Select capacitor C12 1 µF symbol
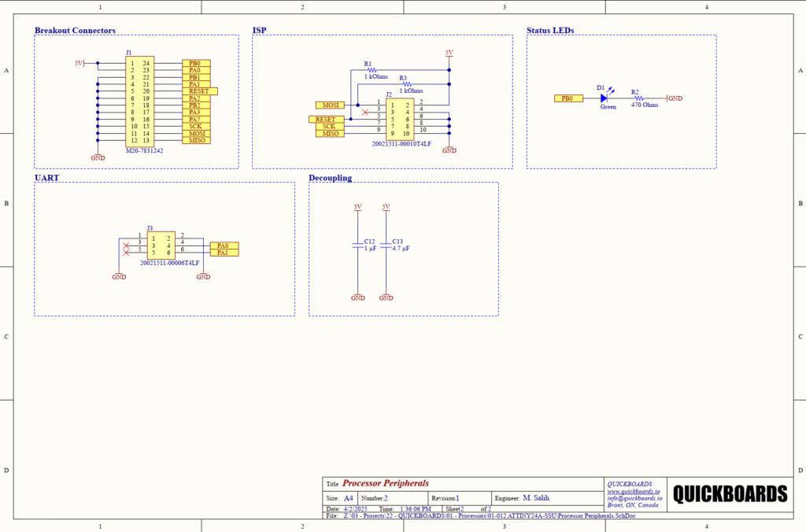 point(358,245)
